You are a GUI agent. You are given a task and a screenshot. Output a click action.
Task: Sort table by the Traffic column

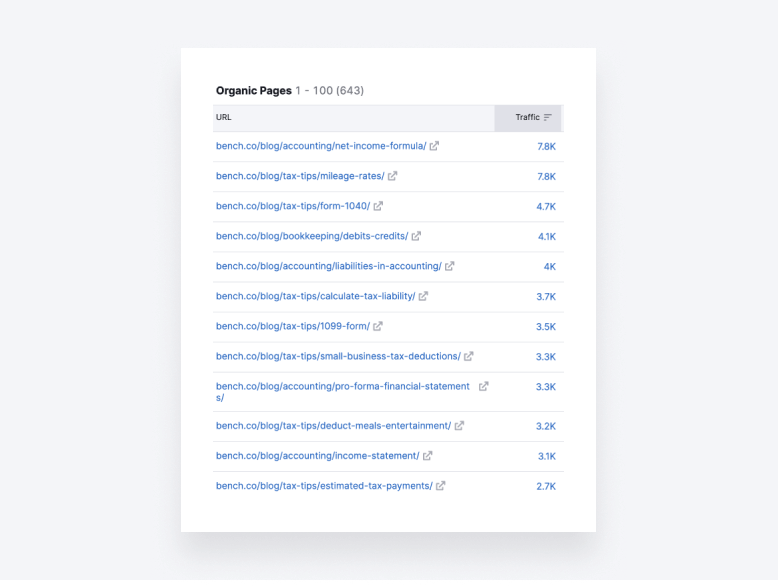click(x=533, y=118)
